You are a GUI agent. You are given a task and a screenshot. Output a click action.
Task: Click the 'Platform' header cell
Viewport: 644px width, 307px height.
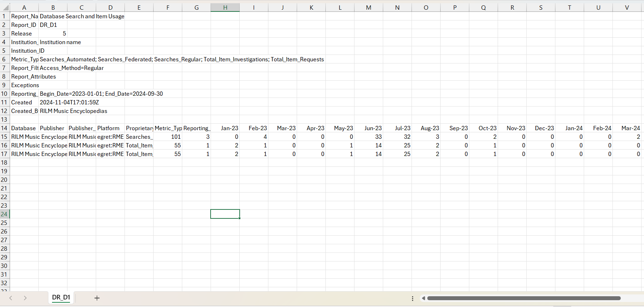(x=110, y=128)
